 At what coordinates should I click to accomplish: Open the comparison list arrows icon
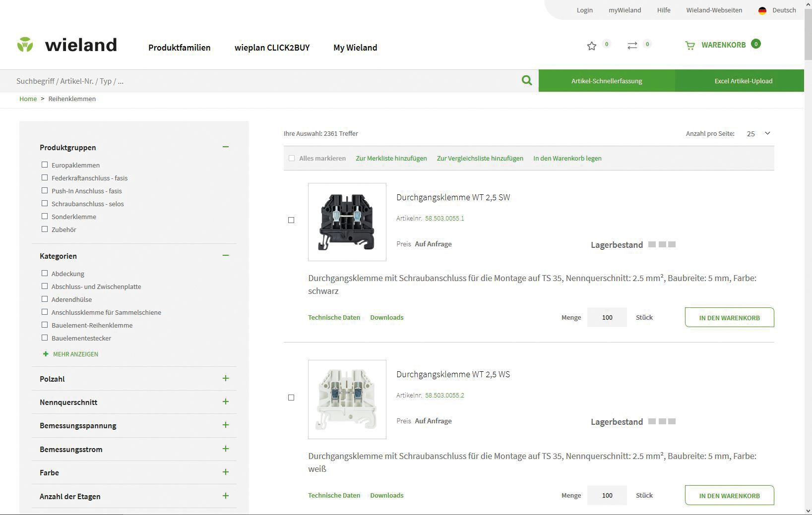[631, 45]
